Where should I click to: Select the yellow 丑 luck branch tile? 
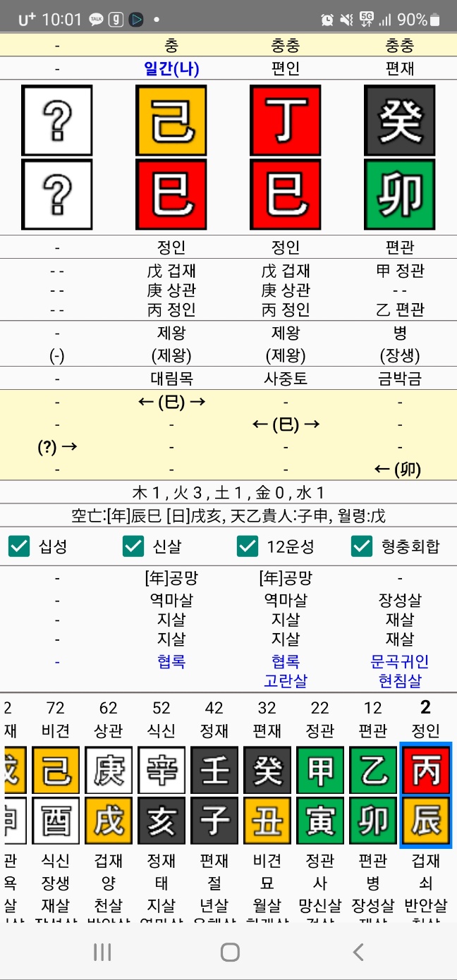[267, 821]
